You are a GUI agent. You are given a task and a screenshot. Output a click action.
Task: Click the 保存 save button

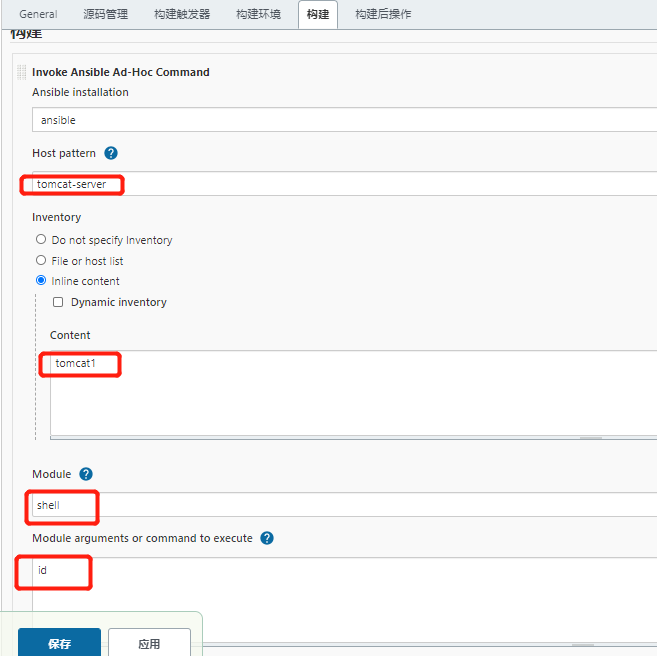(x=59, y=643)
